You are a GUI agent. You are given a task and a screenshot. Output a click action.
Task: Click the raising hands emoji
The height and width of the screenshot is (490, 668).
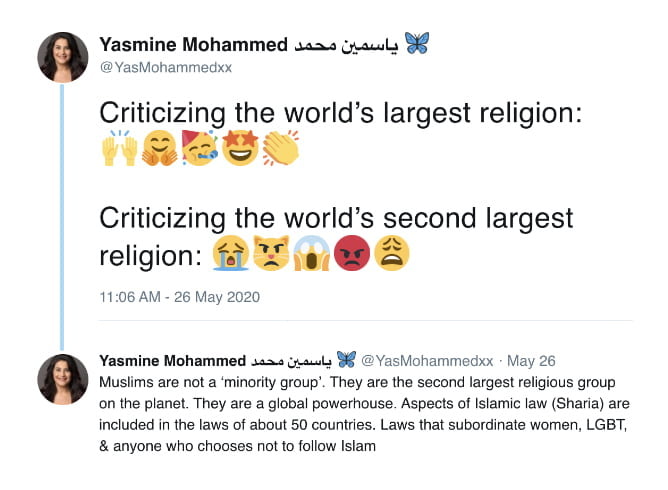pos(119,151)
